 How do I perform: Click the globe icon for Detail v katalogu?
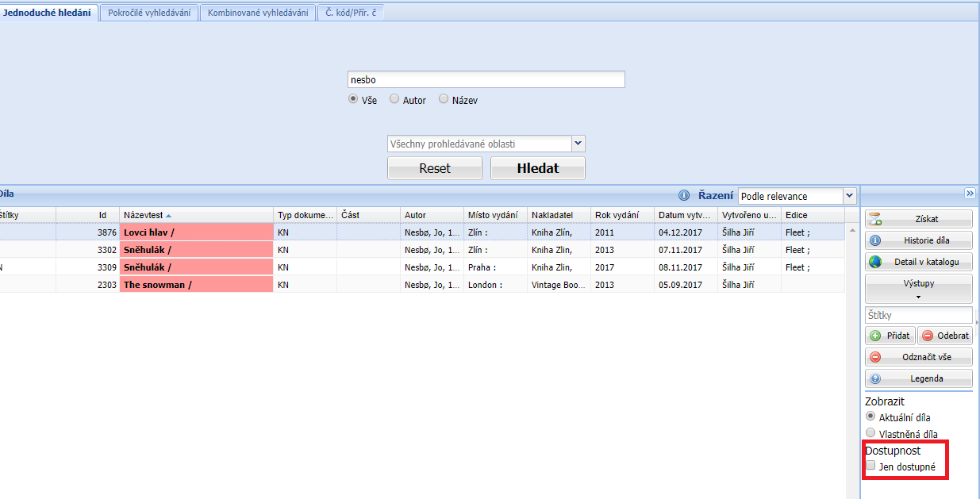876,262
